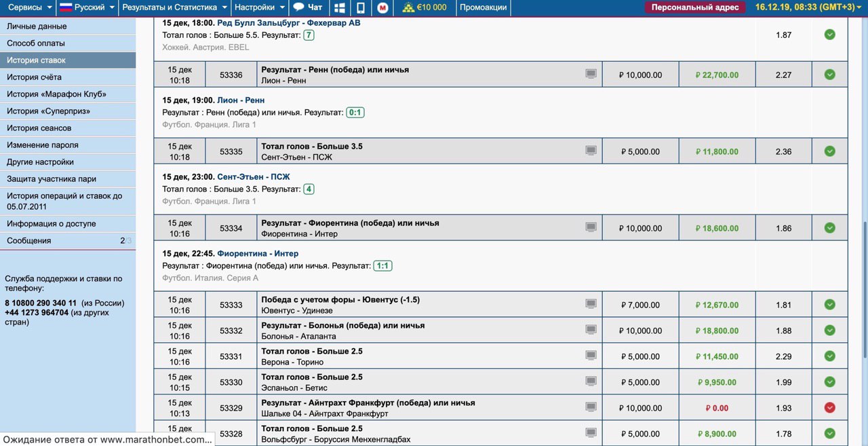Open Защита участника пари in sidebar
Viewport: 868px width, 446px height.
[x=68, y=179]
